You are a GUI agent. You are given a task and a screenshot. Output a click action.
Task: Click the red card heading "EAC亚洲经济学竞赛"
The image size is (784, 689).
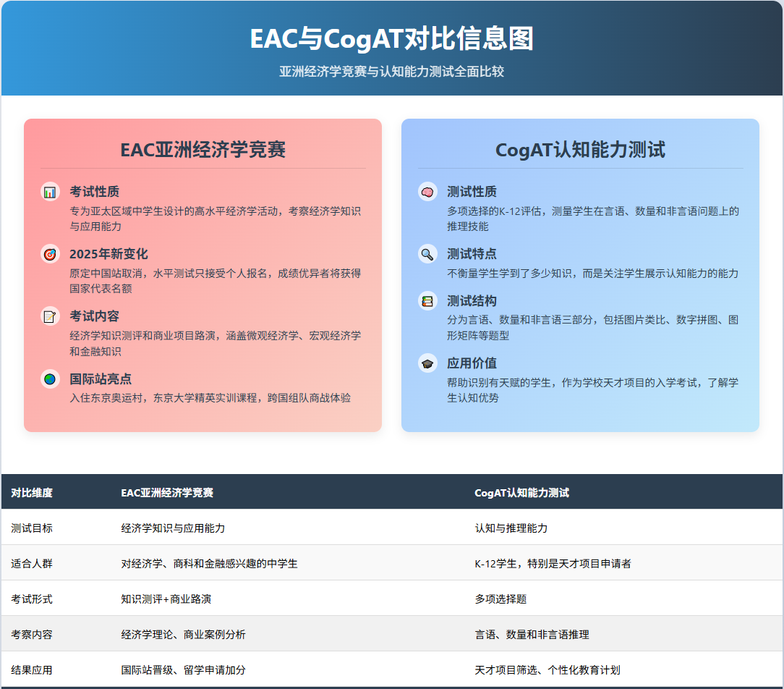coord(203,150)
